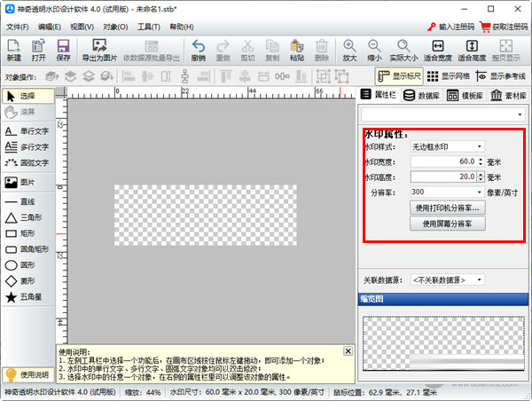The image size is (532, 401).
Task: Click 使用屏幕分辨率 button
Action: pyautogui.click(x=448, y=224)
